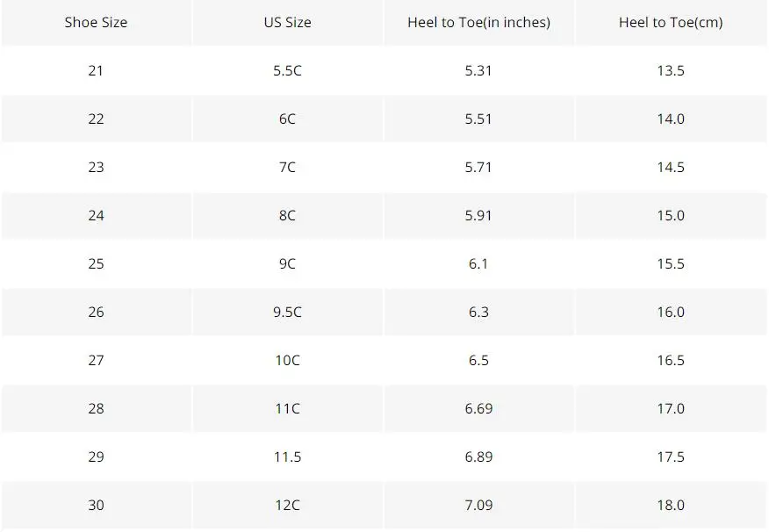Image resolution: width=769 pixels, height=532 pixels.
Task: Click shoe size 30 cell
Action: coord(96,505)
